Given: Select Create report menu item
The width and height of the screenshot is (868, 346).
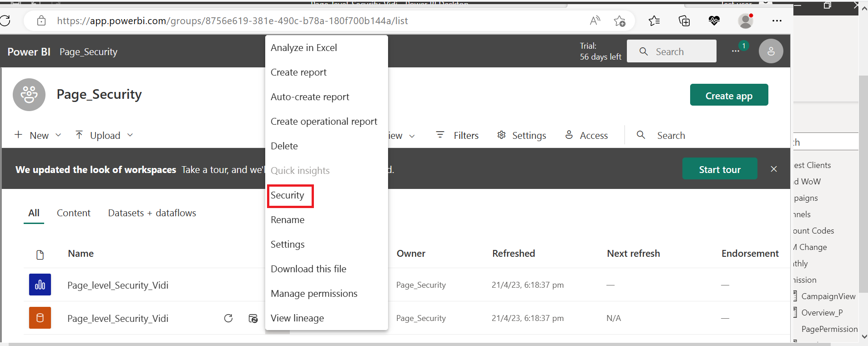Looking at the screenshot, I should (327, 72).
